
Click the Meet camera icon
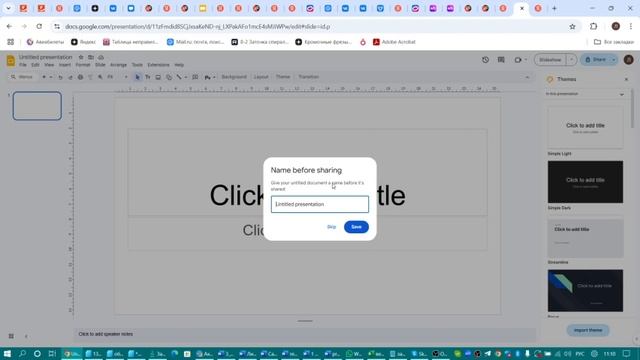tap(518, 60)
